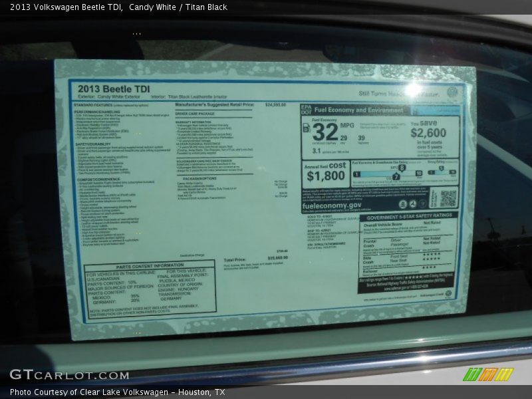Click the smartphone icon beside the QR code
Image resolution: width=532 pixels, height=399 pixels.
click(x=434, y=198)
